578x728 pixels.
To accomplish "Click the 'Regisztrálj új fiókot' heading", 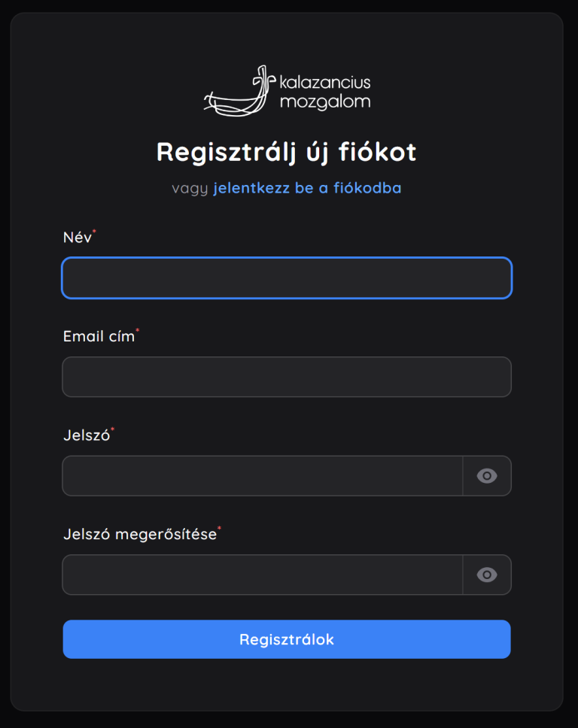I will [287, 152].
